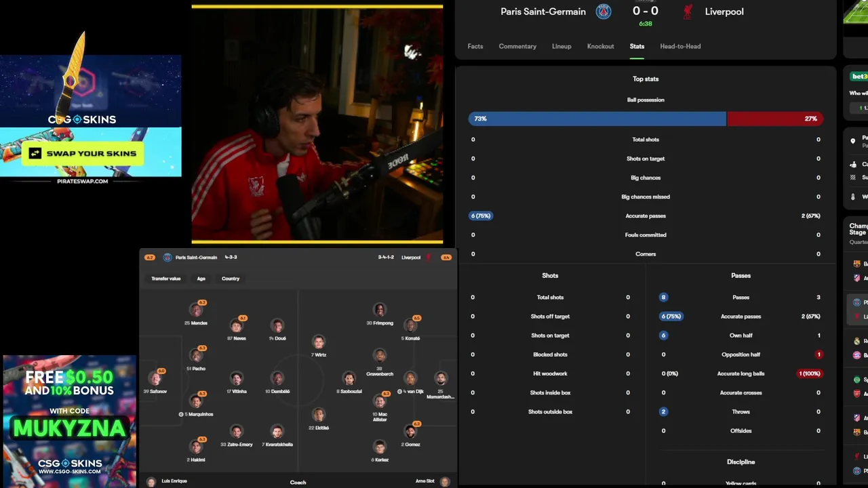Click the PSG 6.2 team rating badge

(x=150, y=258)
